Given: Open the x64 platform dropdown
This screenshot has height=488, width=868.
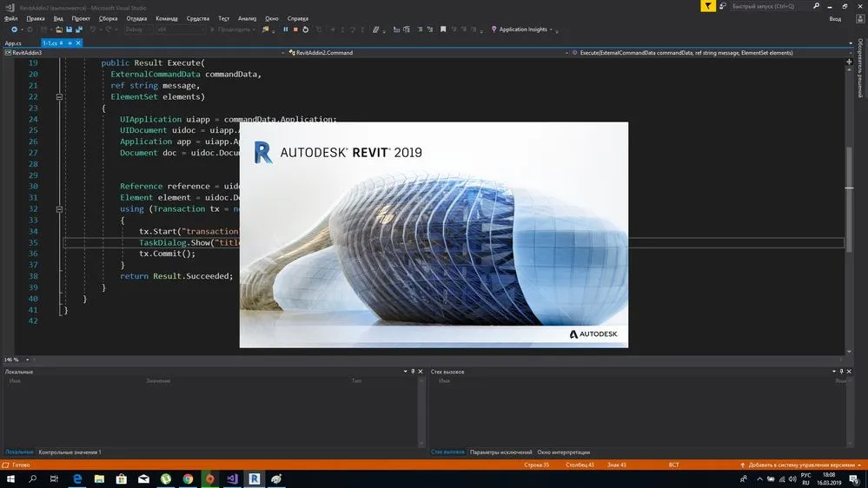Looking at the screenshot, I should (181, 30).
